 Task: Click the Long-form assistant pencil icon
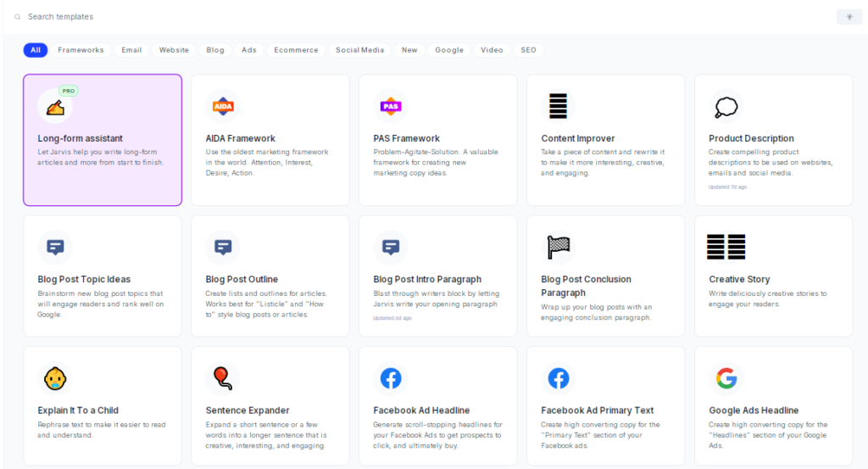pos(55,107)
